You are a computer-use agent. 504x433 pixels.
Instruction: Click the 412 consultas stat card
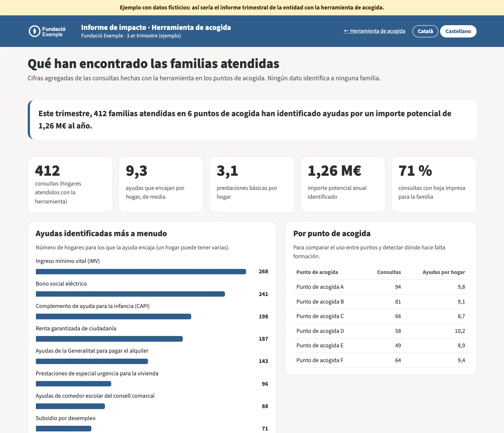point(70,184)
